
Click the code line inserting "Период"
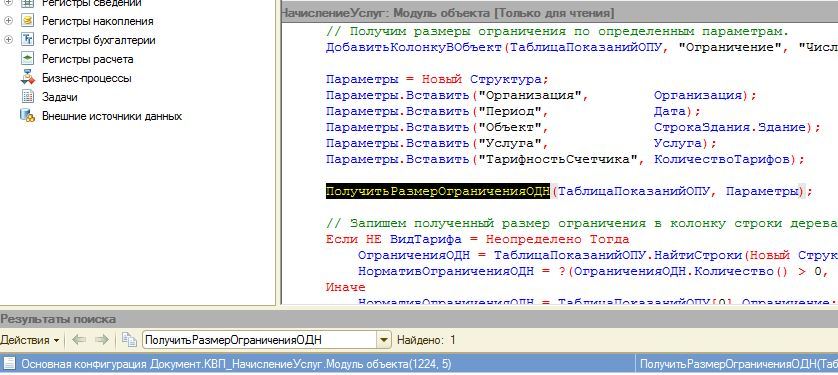tap(513, 111)
